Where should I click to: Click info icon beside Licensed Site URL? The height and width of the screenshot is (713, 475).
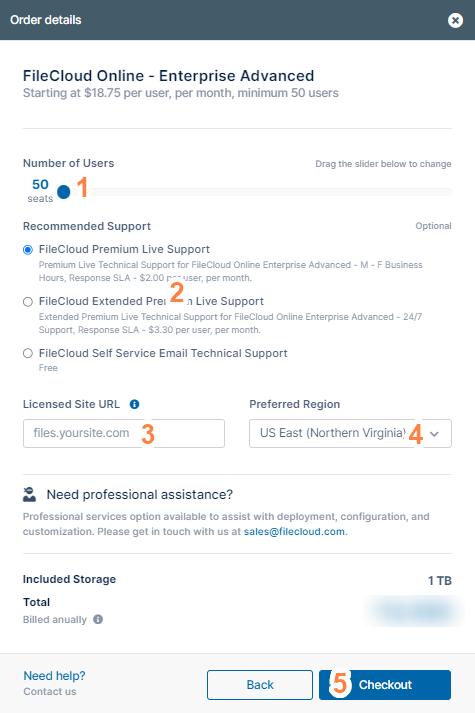coord(135,404)
